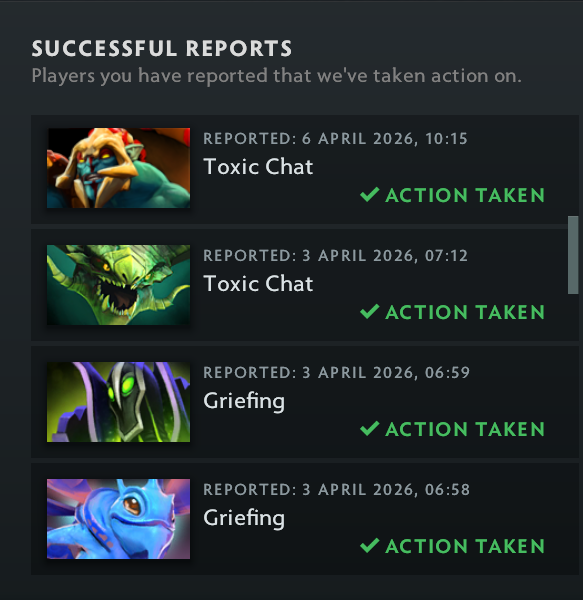Click green checkmark on 07:12 report

pyautogui.click(x=370, y=311)
